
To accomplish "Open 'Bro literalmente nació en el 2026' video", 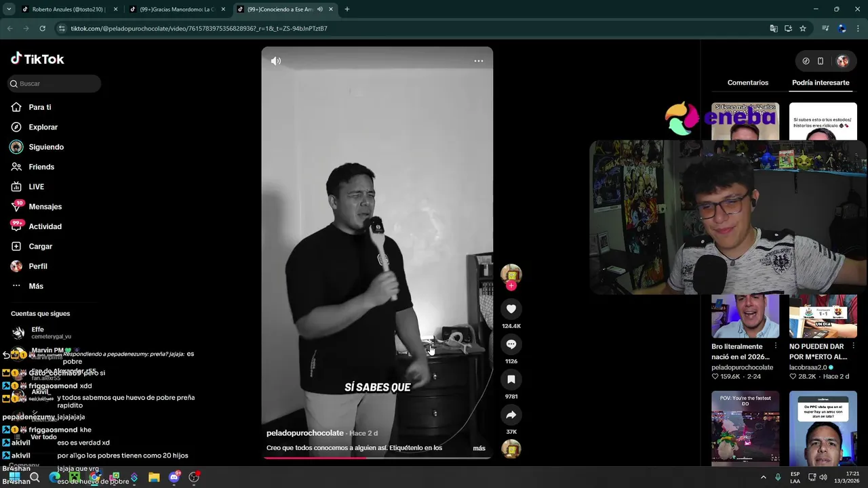I will click(741, 351).
